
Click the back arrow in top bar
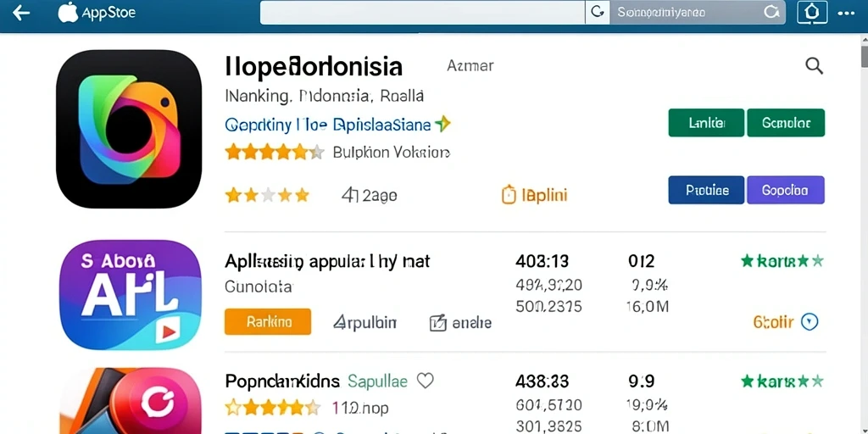[x=21, y=13]
